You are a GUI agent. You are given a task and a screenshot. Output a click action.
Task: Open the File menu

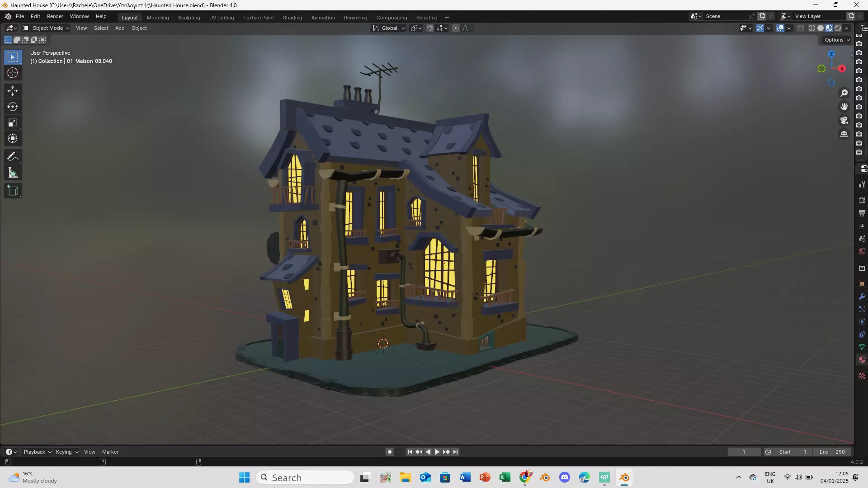point(20,16)
